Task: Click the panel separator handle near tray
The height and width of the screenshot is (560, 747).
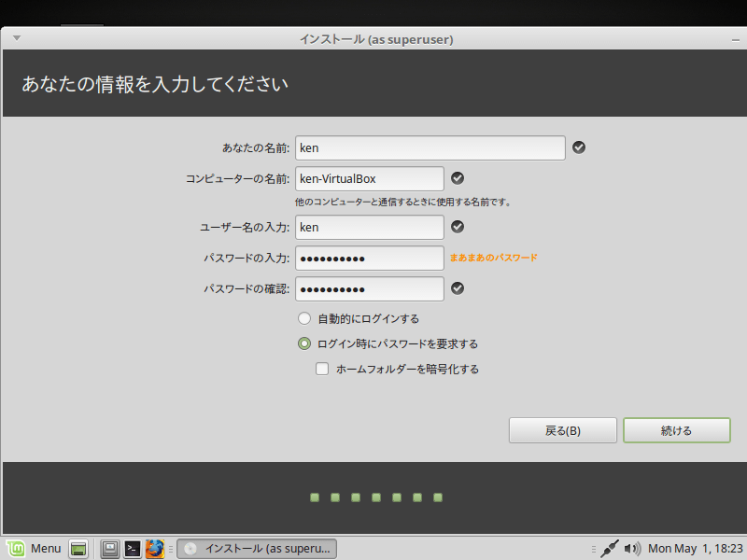Action: coord(594,549)
